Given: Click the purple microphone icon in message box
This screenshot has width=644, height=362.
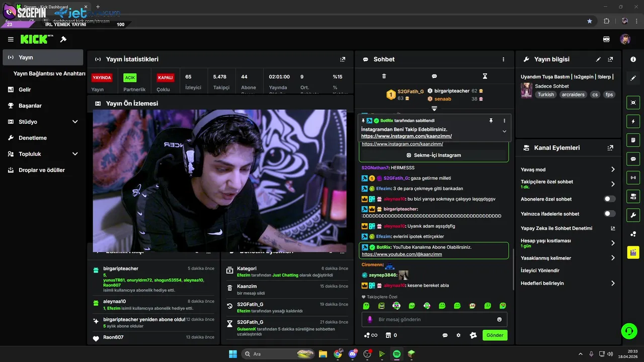Looking at the screenshot, I should (370, 319).
